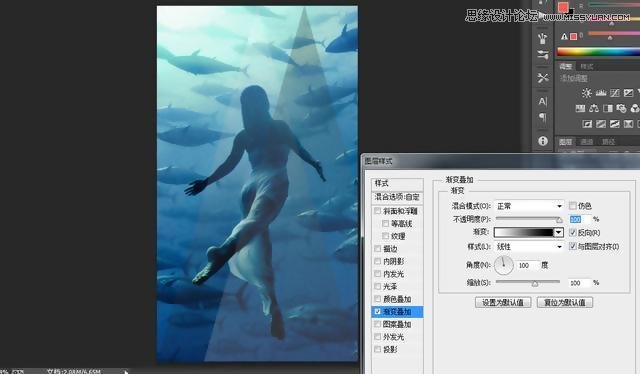This screenshot has width=640, height=374.
Task: Add Brightness/Contrast adjustment sun icon
Action: [x=587, y=93]
